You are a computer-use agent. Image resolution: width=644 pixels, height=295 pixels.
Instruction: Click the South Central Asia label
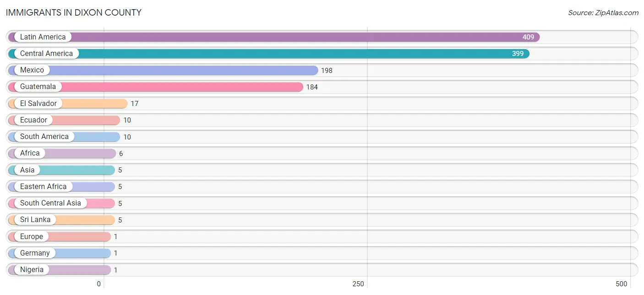tap(50, 203)
